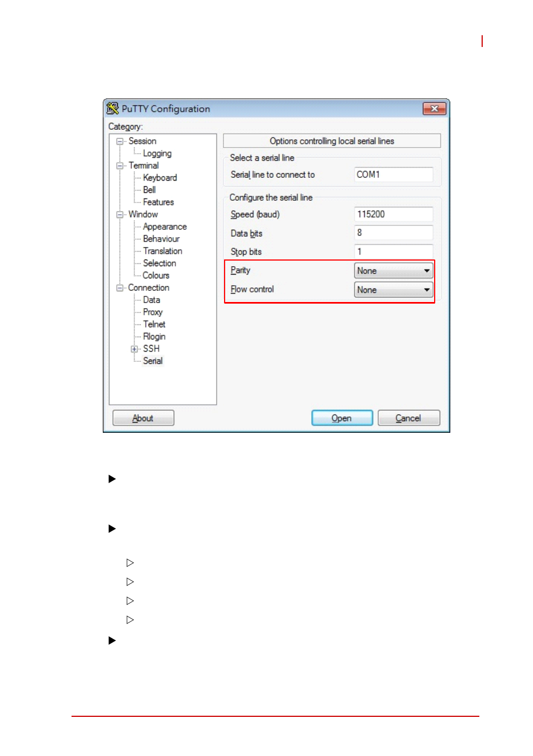Screen dimensions: 533x756
Task: Select Telnet category
Action: (x=154, y=324)
